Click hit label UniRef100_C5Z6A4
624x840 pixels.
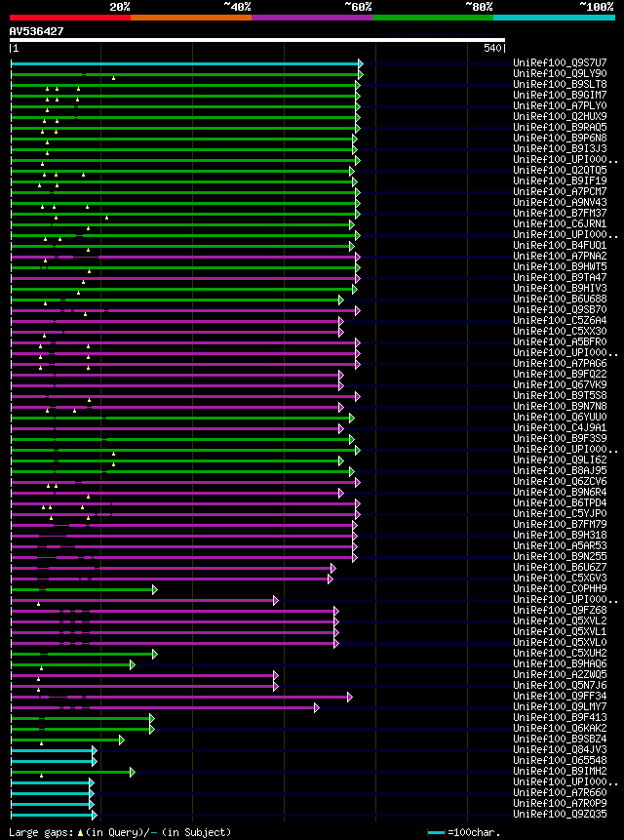tap(561, 320)
